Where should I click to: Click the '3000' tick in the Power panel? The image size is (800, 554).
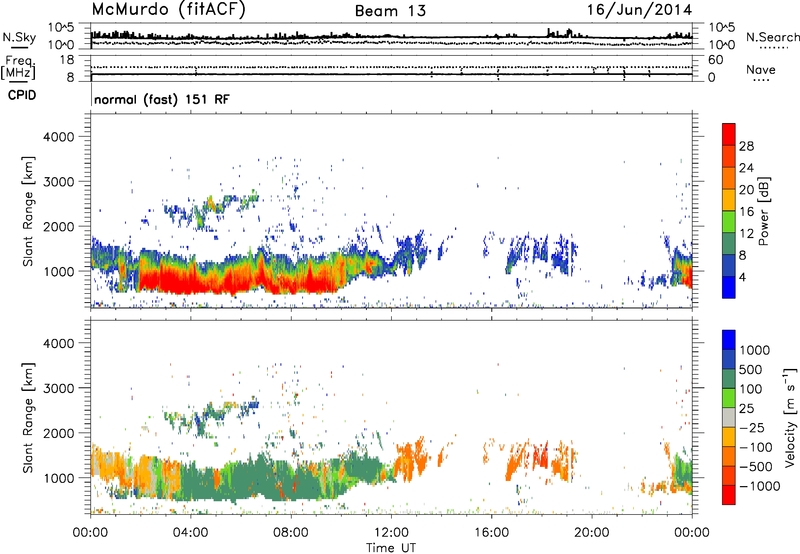59,182
